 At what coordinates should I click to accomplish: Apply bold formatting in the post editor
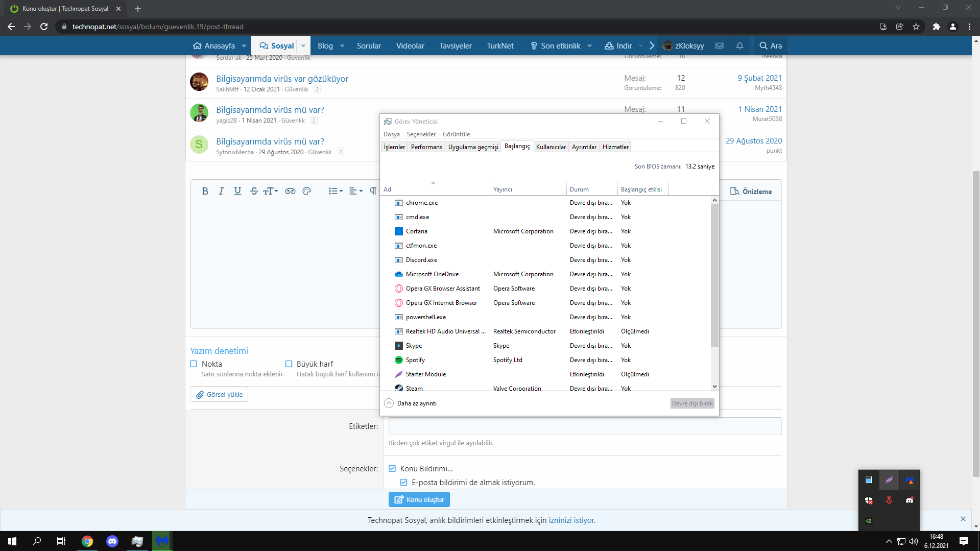pyautogui.click(x=205, y=191)
